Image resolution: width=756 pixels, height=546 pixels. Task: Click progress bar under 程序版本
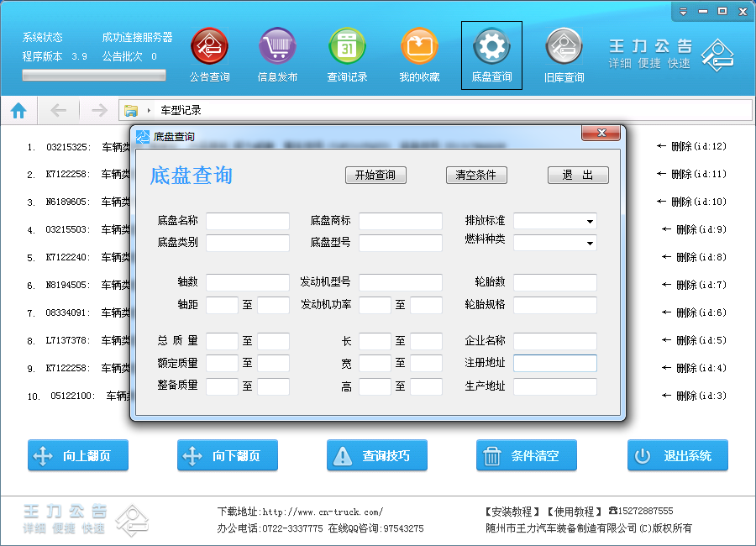(x=94, y=76)
